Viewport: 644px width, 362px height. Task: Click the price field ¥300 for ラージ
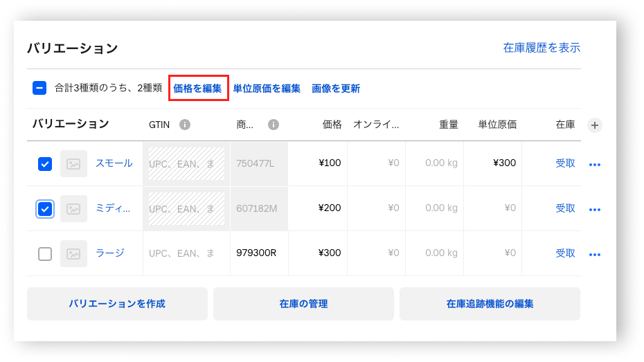(318, 253)
